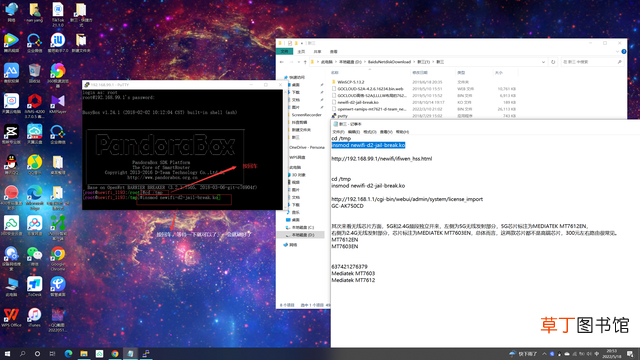Open the File ribbon tab in Explorer
Screen dimensions: 640x360
click(x=284, y=51)
